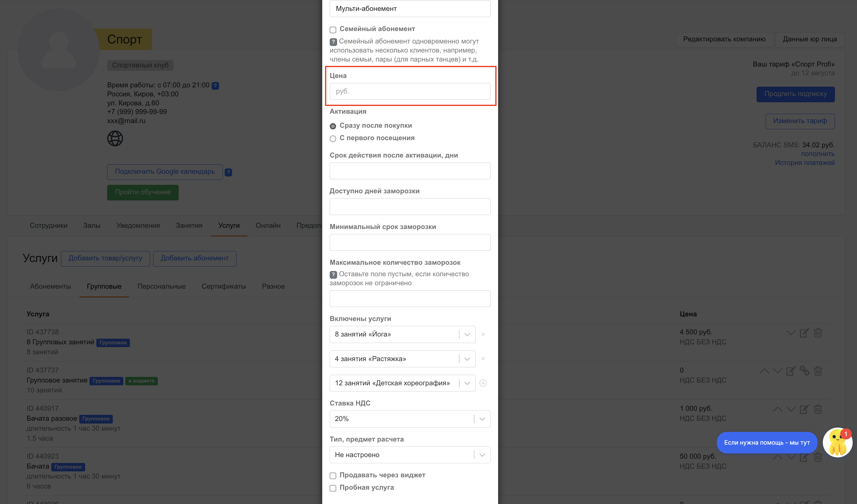Image resolution: width=857 pixels, height=504 pixels.
Task: Remove the «Растяжка» service with its X icon
Action: (483, 359)
